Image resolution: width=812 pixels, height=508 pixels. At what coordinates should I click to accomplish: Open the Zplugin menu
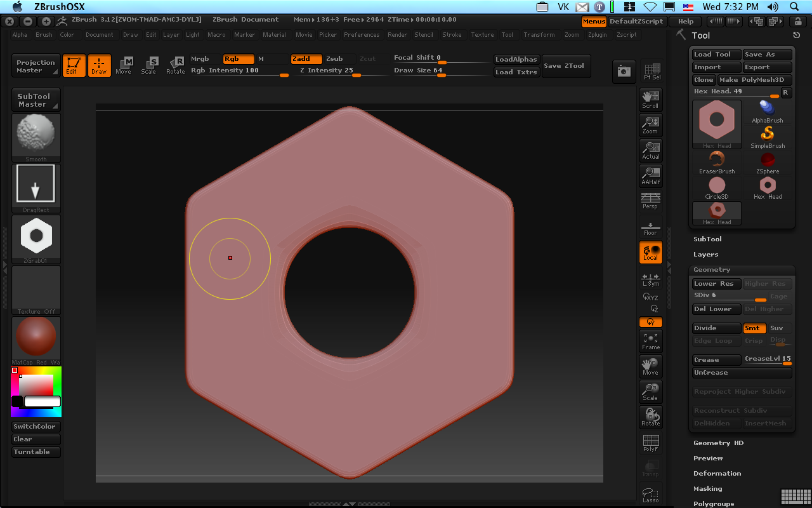[597, 35]
